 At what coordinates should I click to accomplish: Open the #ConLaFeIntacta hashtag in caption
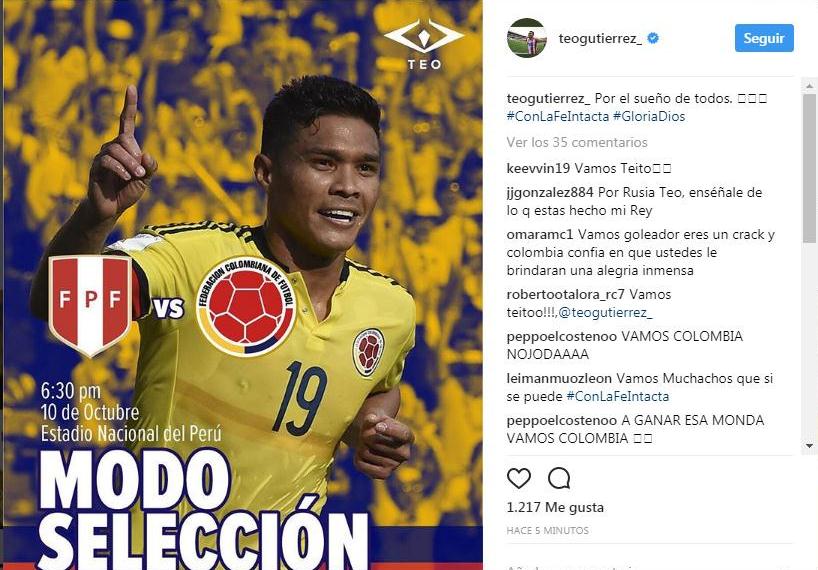[x=558, y=116]
